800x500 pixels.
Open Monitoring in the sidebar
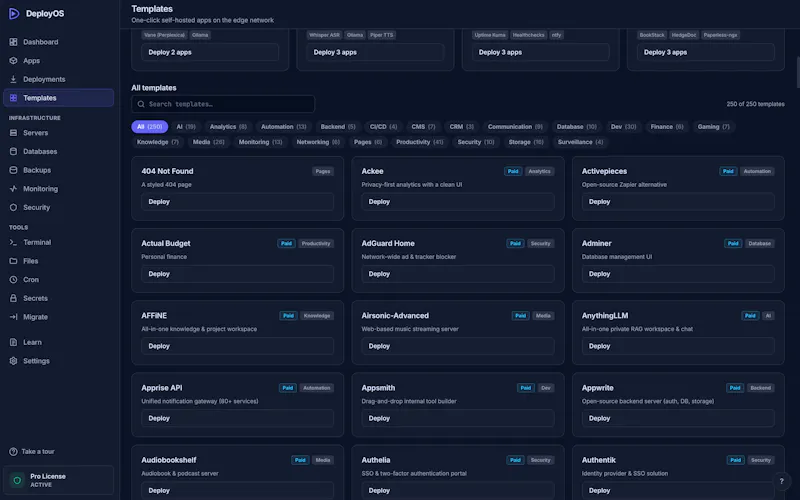point(59,189)
